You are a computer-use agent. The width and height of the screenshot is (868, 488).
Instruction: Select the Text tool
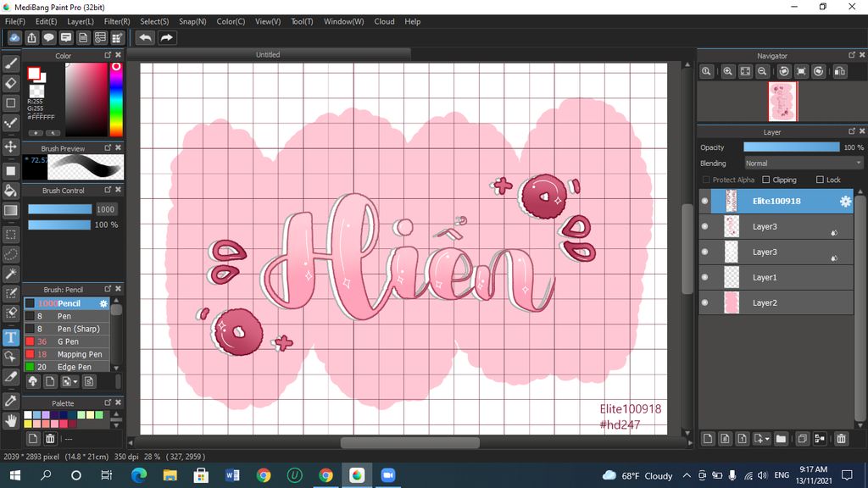click(10, 337)
